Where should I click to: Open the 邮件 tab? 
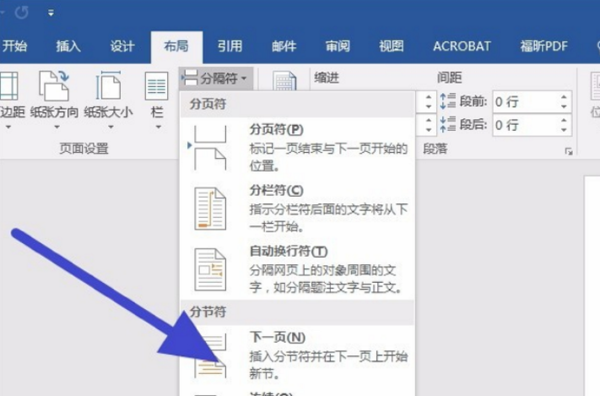click(284, 46)
